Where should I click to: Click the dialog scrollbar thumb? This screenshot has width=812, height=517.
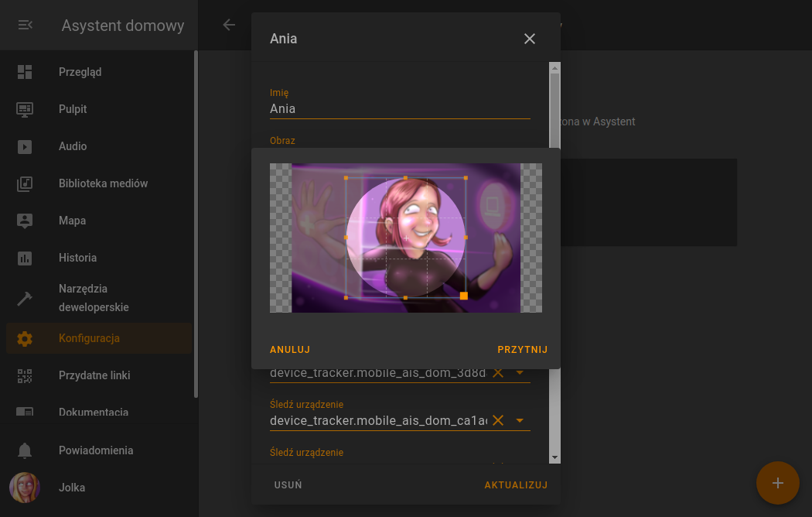tap(555, 111)
